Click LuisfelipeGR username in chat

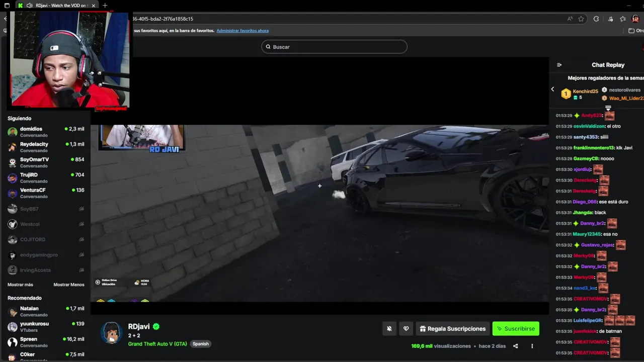pos(588,320)
